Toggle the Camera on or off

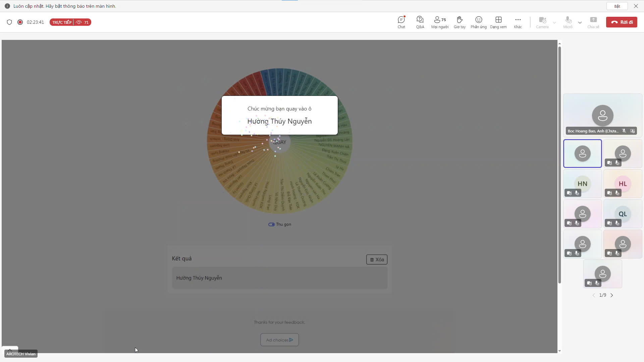pyautogui.click(x=542, y=22)
